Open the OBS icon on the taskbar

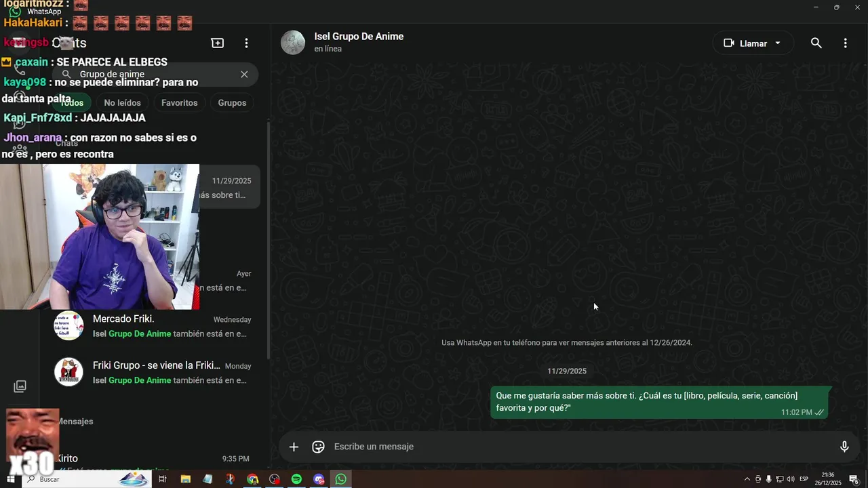(x=274, y=479)
